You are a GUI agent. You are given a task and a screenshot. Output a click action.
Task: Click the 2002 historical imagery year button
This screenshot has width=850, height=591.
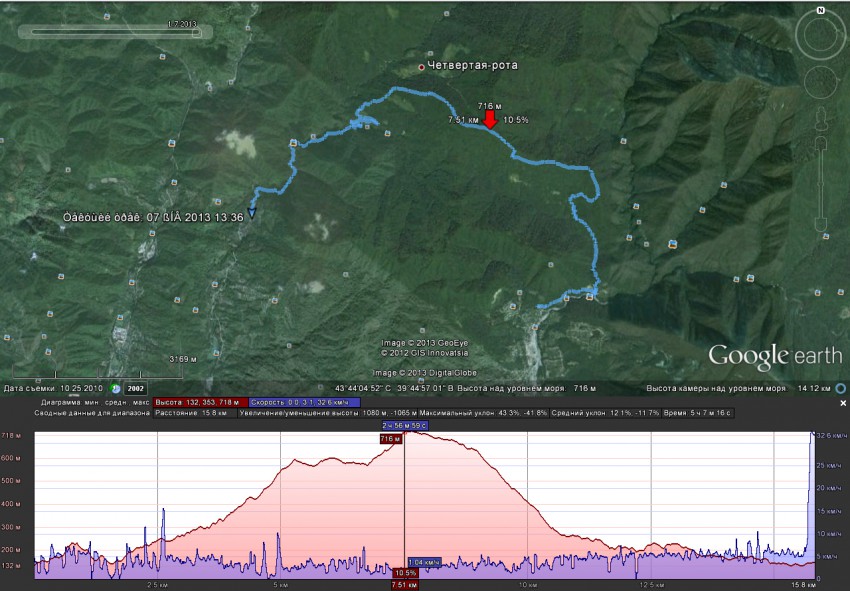click(x=136, y=388)
